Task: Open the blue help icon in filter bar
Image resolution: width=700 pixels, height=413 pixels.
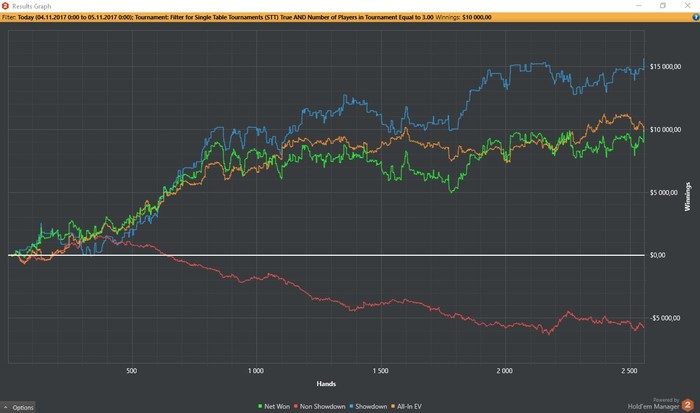Action: 696,17
